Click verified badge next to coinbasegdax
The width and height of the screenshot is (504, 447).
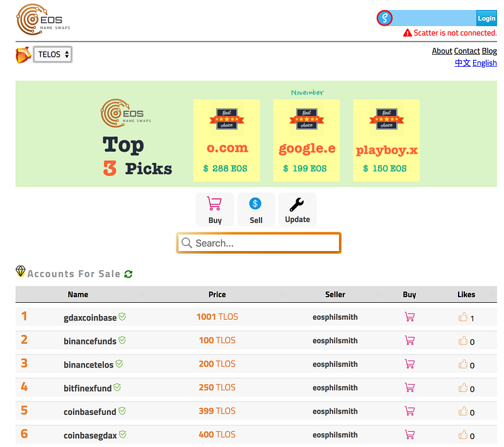[x=122, y=434]
